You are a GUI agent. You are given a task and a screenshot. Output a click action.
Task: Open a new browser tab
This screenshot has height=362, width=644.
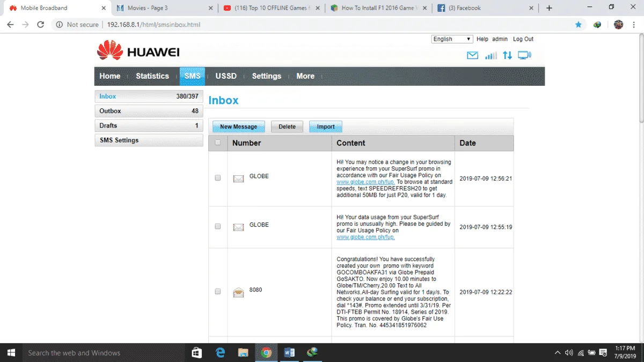coord(549,8)
